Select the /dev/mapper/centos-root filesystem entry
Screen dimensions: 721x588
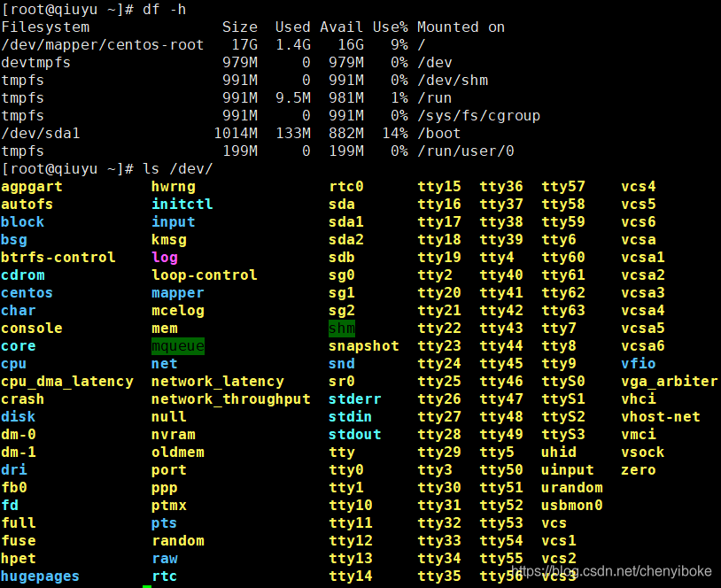(x=103, y=45)
